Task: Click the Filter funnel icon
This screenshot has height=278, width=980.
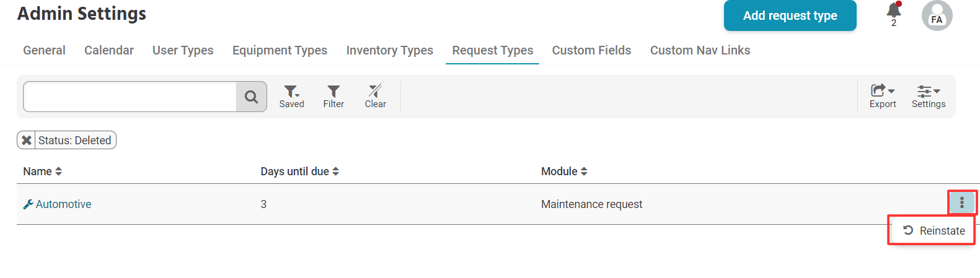Action: [333, 96]
